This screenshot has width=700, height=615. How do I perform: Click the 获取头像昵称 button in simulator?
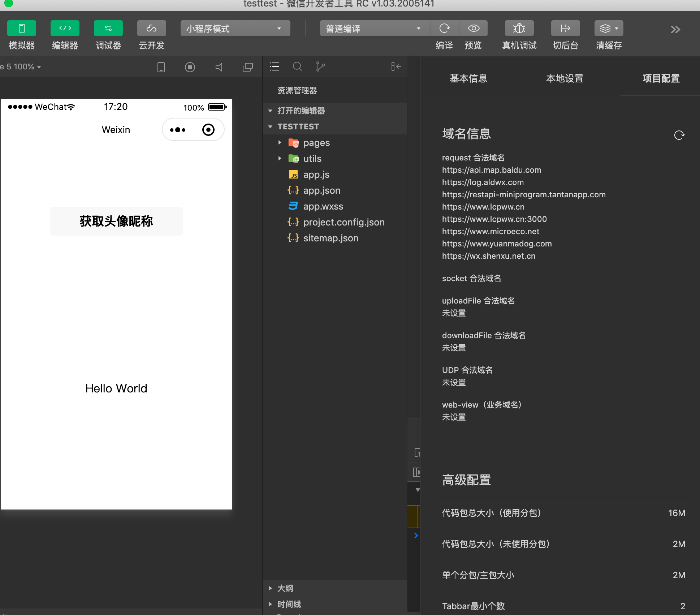pyautogui.click(x=116, y=221)
